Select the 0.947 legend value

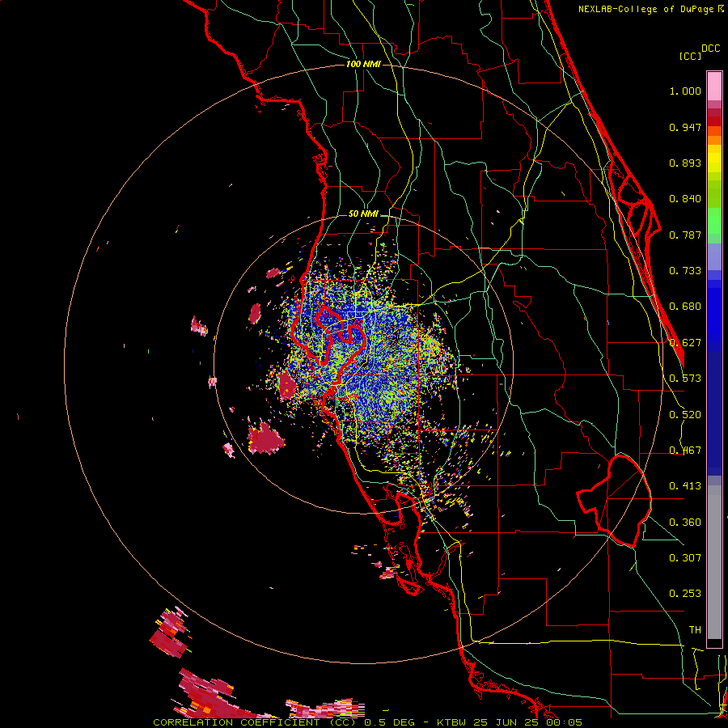click(685, 127)
